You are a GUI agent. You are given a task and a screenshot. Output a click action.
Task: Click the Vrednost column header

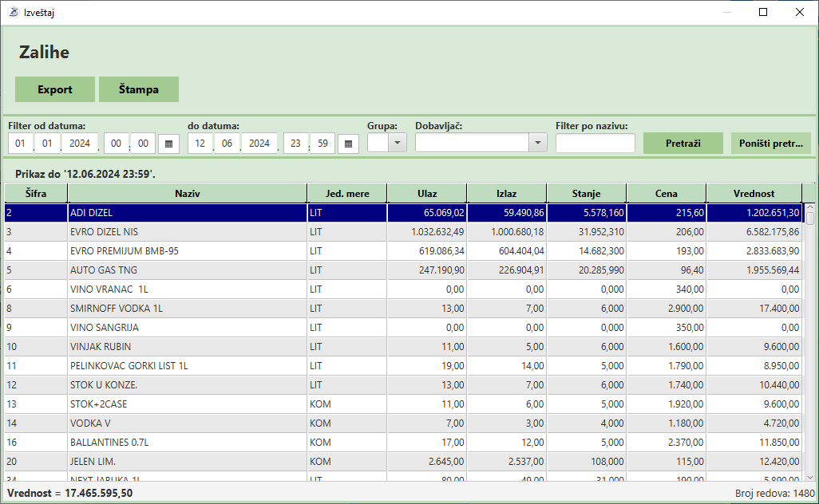tap(754, 193)
